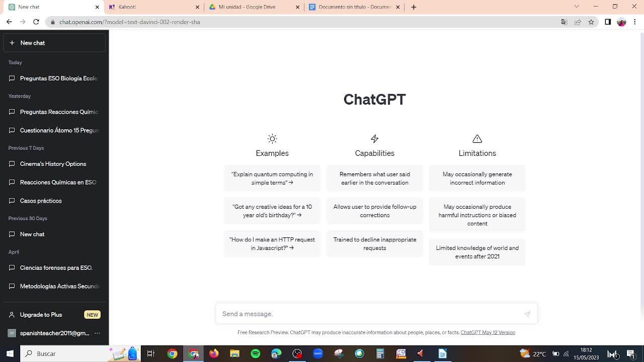
Task: Open the clock and date 15/05/2023
Action: tap(587, 353)
